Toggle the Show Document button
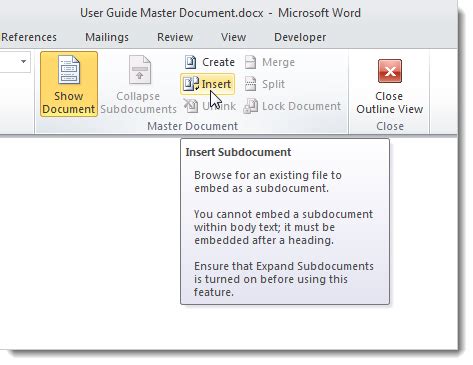Image resolution: width=473 pixels, height=365 pixels. click(x=69, y=84)
